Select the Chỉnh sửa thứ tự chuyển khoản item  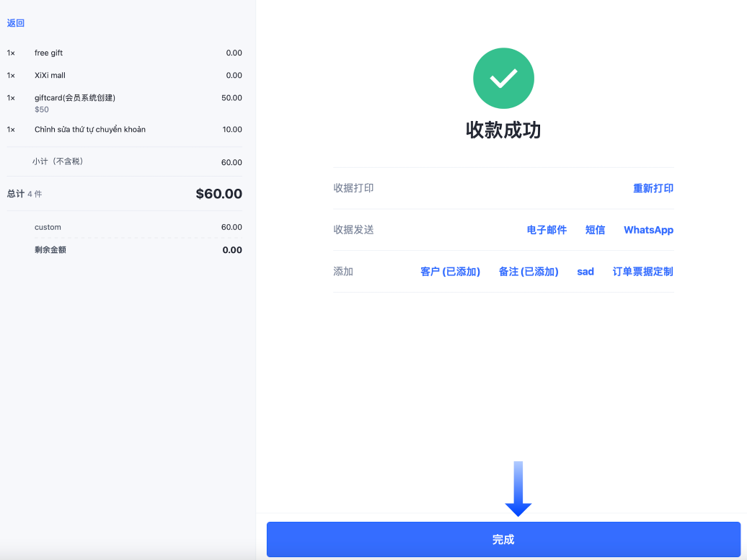(124, 130)
